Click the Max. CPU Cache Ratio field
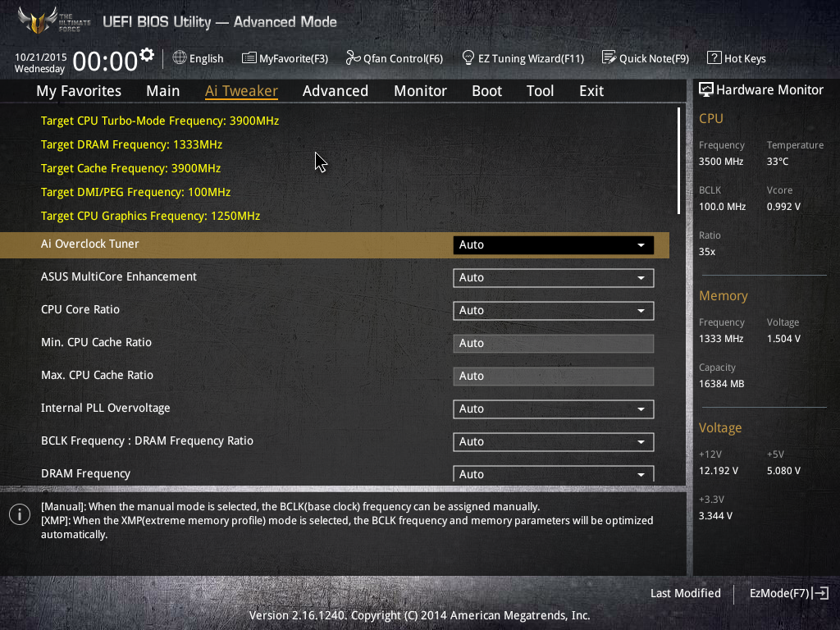Screen dimensions: 840x630 pos(554,376)
